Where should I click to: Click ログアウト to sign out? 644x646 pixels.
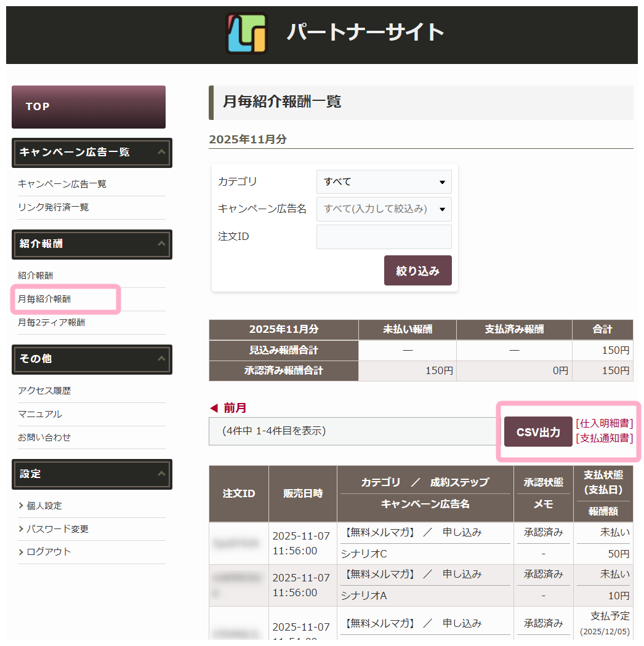coord(49,552)
